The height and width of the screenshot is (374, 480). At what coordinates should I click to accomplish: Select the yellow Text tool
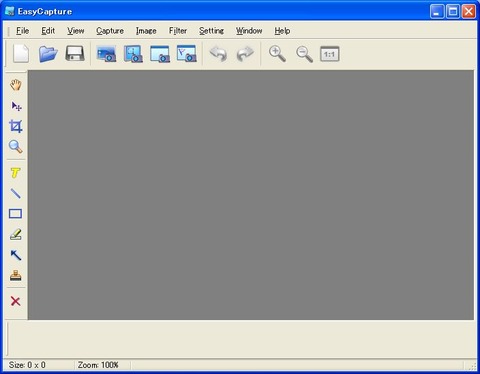(x=15, y=173)
